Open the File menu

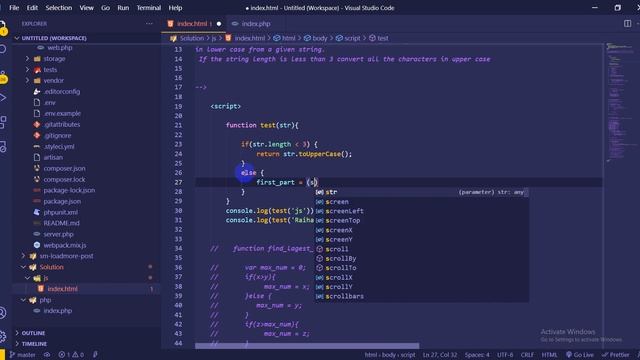(x=14, y=8)
